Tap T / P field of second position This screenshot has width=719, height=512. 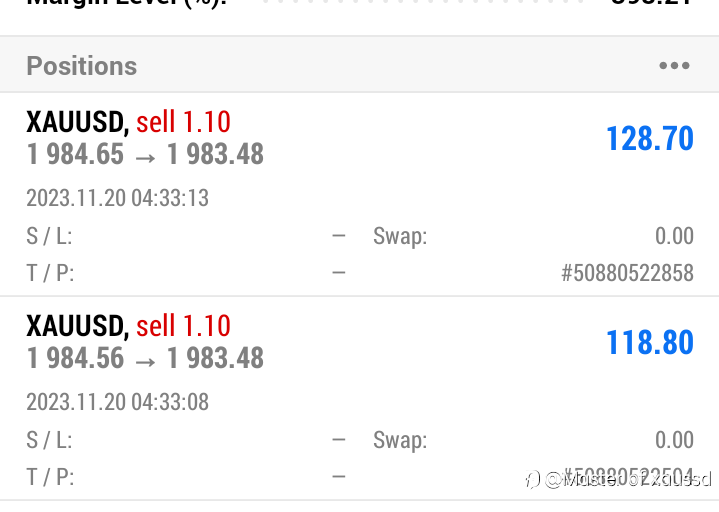click(186, 477)
